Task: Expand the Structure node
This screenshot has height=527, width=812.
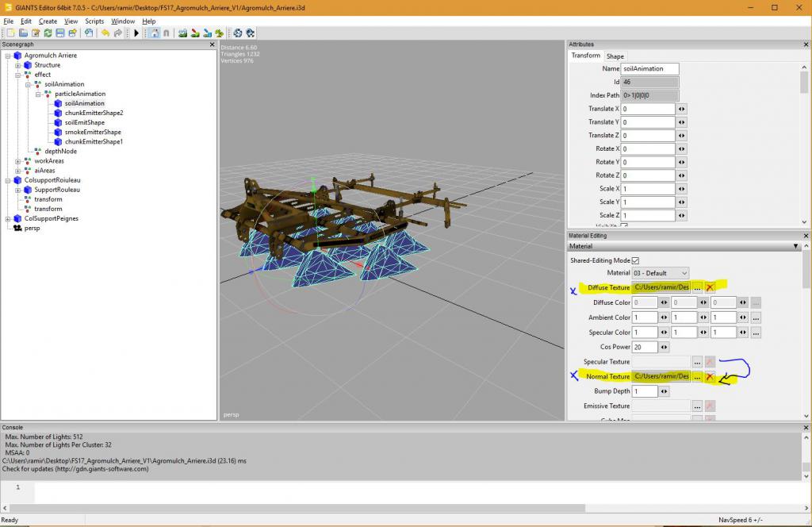Action: [x=18, y=65]
